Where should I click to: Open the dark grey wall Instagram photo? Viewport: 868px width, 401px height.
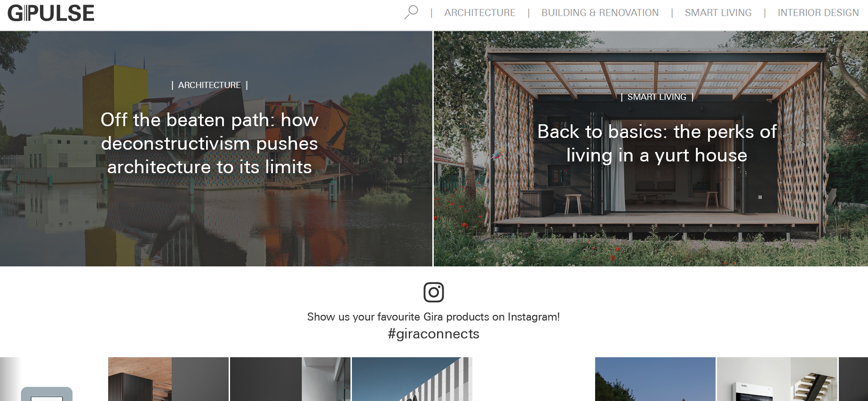coord(290,379)
